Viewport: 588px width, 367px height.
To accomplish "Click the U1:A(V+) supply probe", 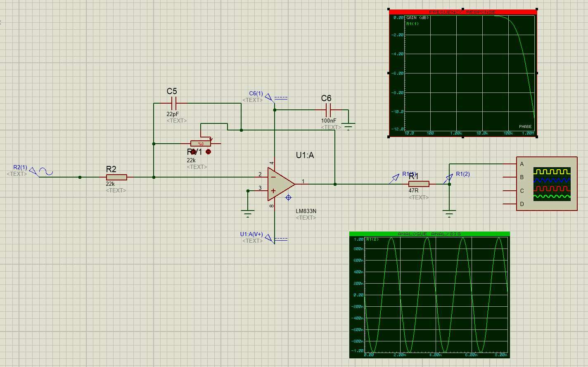I will 269,238.
